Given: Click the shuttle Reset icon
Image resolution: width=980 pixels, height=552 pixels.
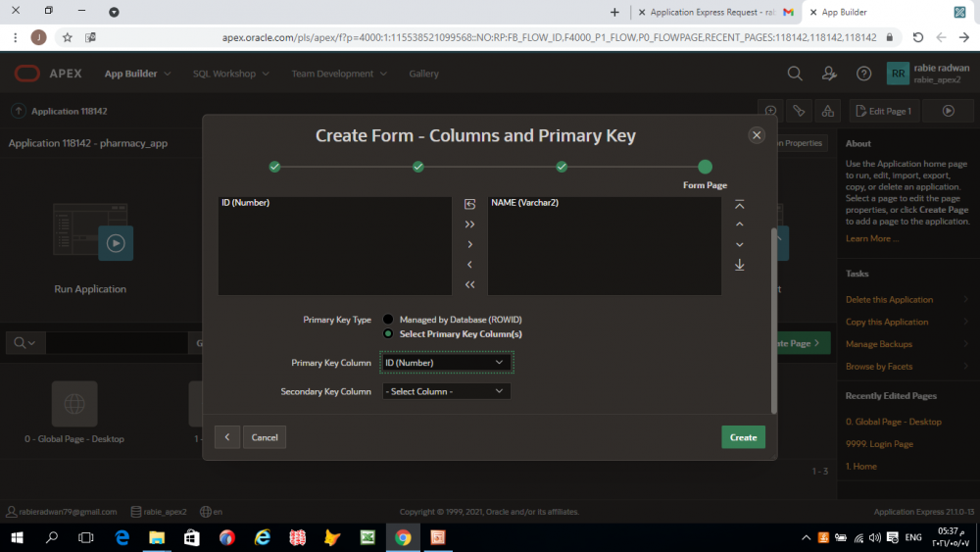Looking at the screenshot, I should (470, 204).
